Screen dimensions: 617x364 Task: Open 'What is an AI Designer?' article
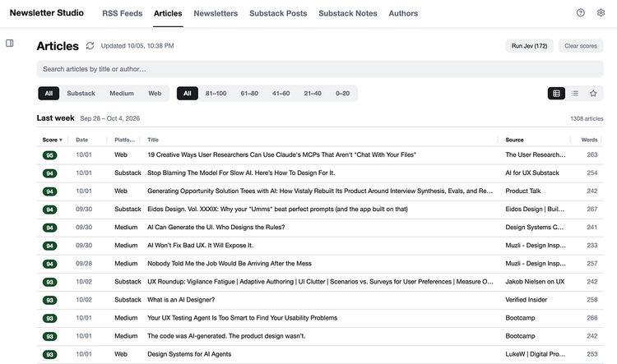pos(181,300)
